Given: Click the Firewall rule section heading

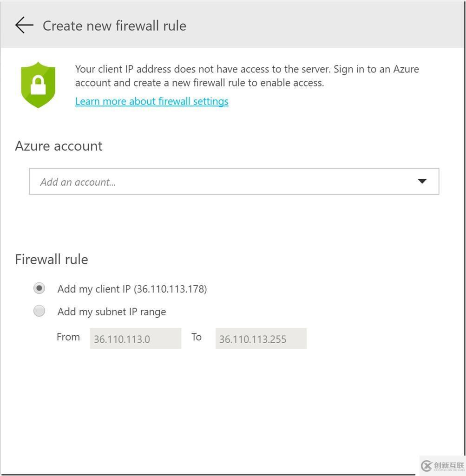Looking at the screenshot, I should click(x=51, y=260).
